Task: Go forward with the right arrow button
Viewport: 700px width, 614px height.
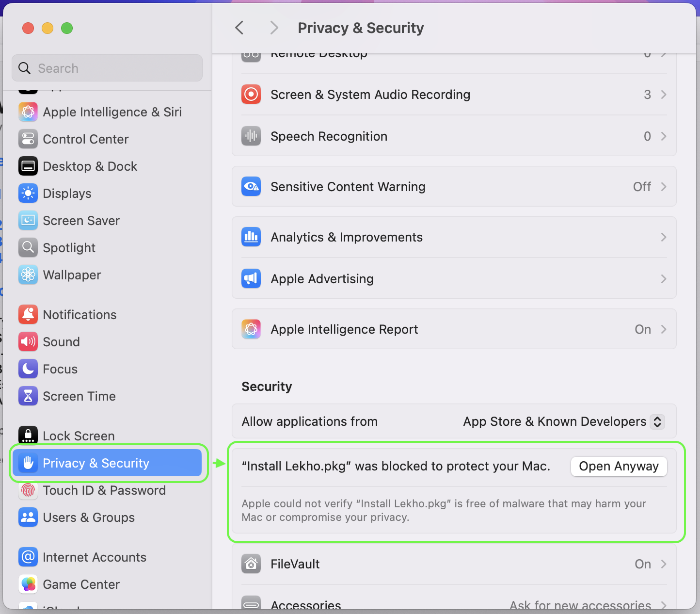Action: pos(274,28)
